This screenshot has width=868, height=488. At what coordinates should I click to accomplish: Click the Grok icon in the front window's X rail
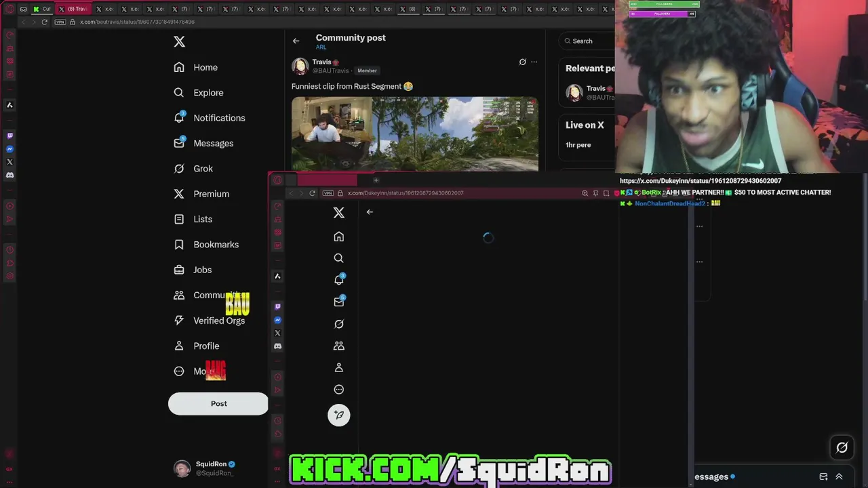[339, 324]
